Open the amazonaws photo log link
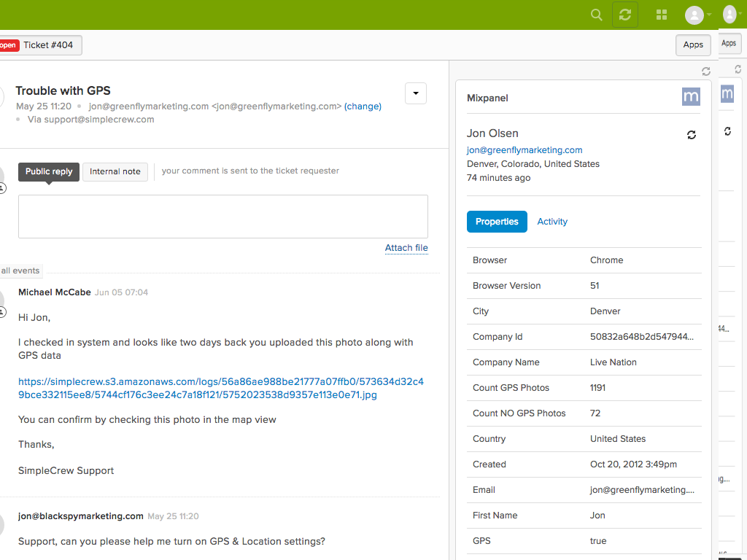747x560 pixels. [x=220, y=388]
